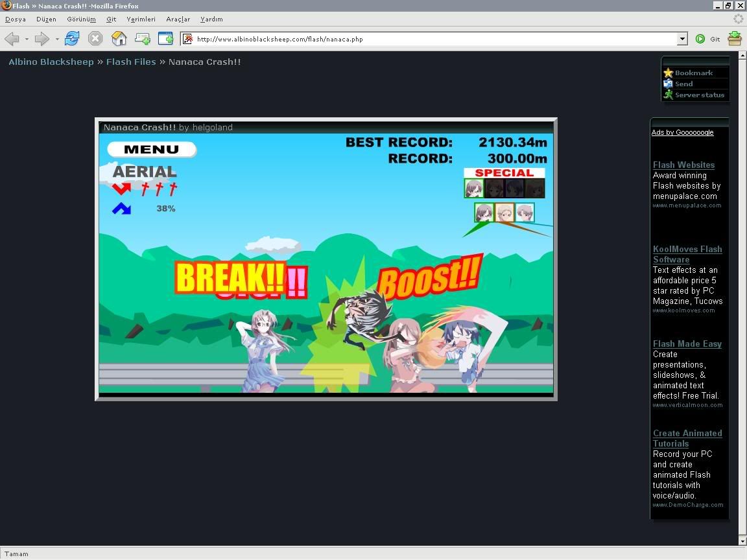The width and height of the screenshot is (747, 560).
Task: Click the teal-framed upcoming character portrait
Action: tap(525, 213)
